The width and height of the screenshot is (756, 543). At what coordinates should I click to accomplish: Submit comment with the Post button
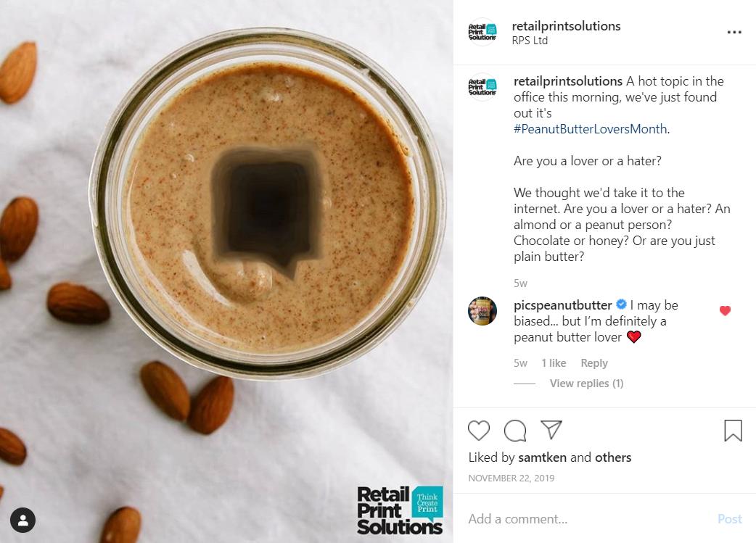pos(729,519)
